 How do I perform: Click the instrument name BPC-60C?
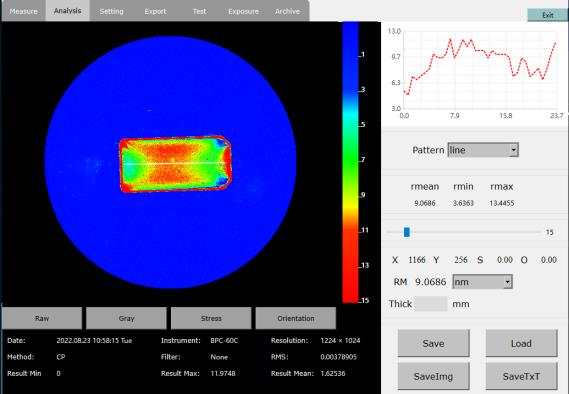[224, 340]
